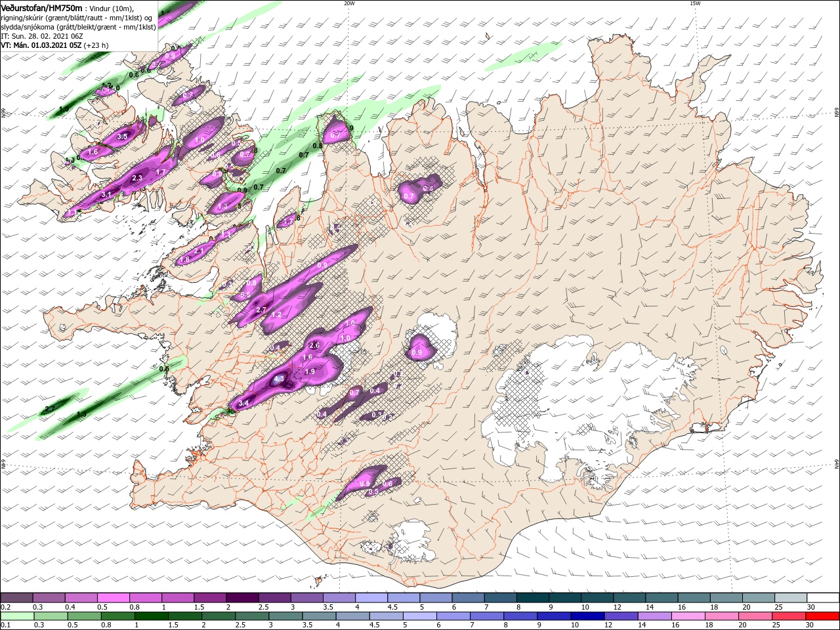This screenshot has height=630, width=840.
Task: Select the bottom-row blue swatch starting at 8
Action: [520, 616]
